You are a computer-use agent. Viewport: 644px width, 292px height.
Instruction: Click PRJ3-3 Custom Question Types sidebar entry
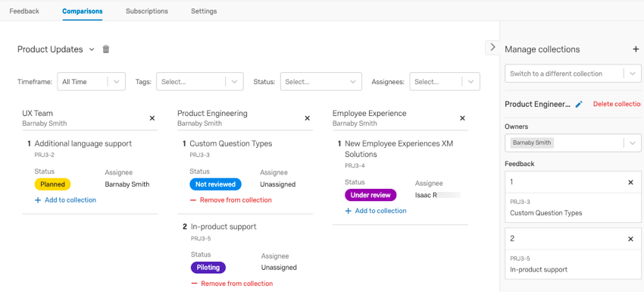(573, 208)
